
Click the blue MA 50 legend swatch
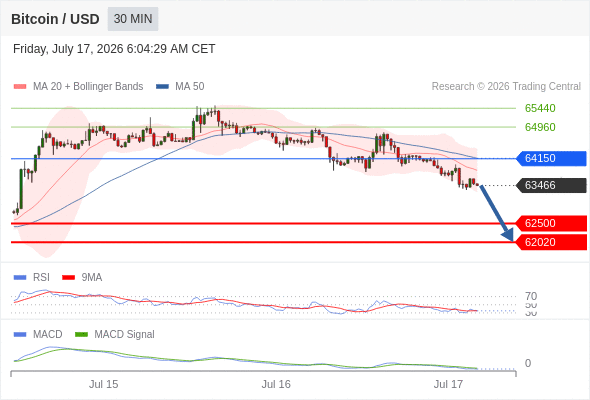tap(162, 87)
